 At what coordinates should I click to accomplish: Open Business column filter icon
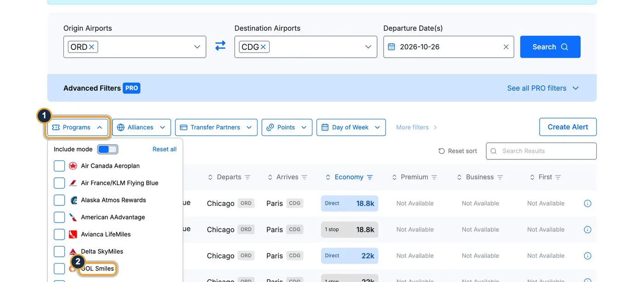click(500, 177)
